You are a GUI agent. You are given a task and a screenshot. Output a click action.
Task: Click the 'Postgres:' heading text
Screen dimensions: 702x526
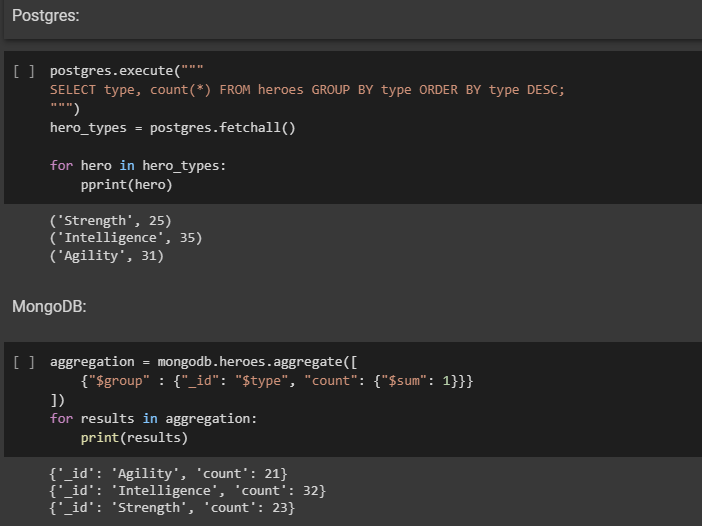(46, 16)
